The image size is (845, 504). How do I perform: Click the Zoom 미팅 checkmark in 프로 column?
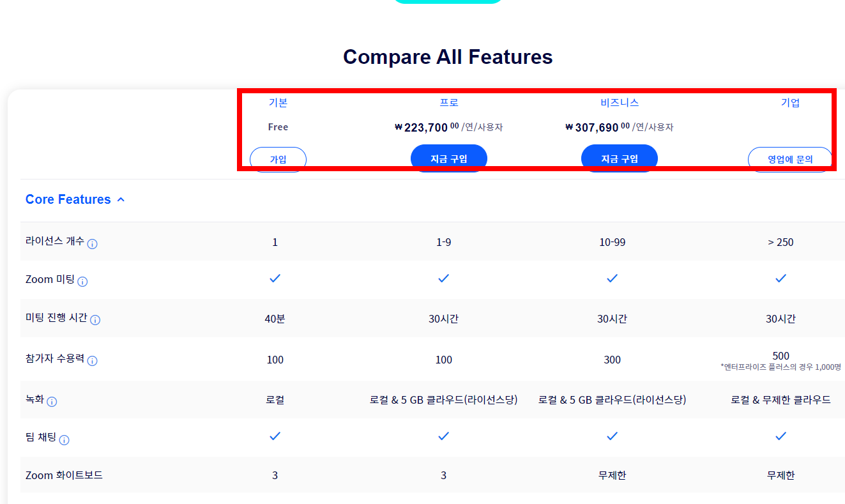444,279
